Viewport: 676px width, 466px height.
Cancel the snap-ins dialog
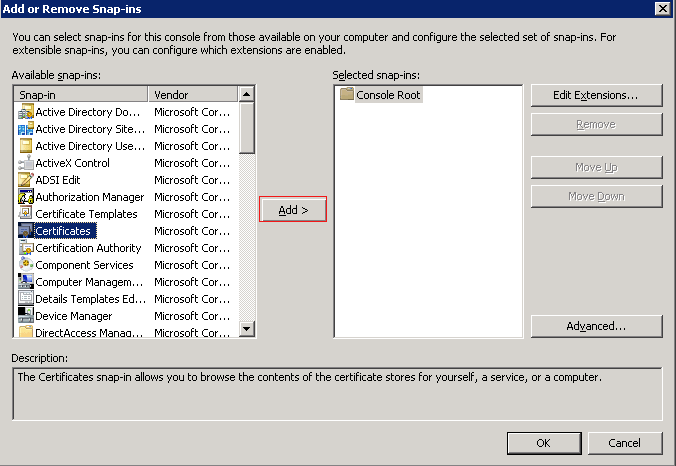click(625, 443)
